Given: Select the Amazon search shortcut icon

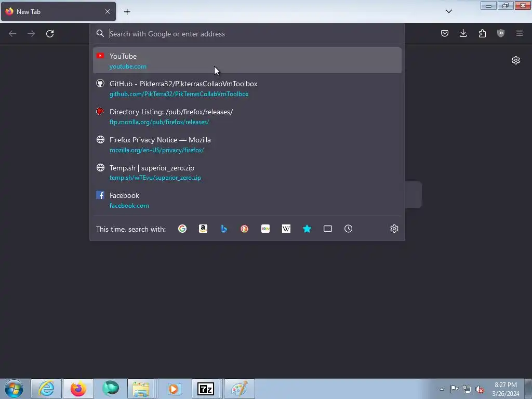Looking at the screenshot, I should [203, 229].
